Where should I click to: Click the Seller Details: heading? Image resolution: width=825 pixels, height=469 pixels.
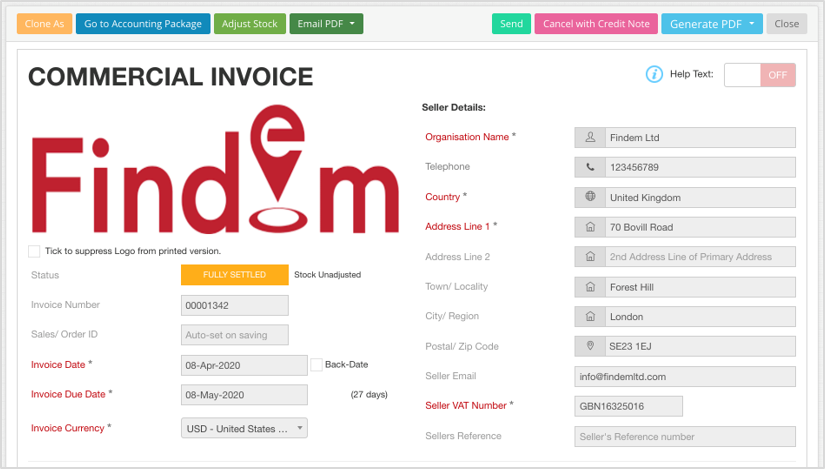(454, 107)
